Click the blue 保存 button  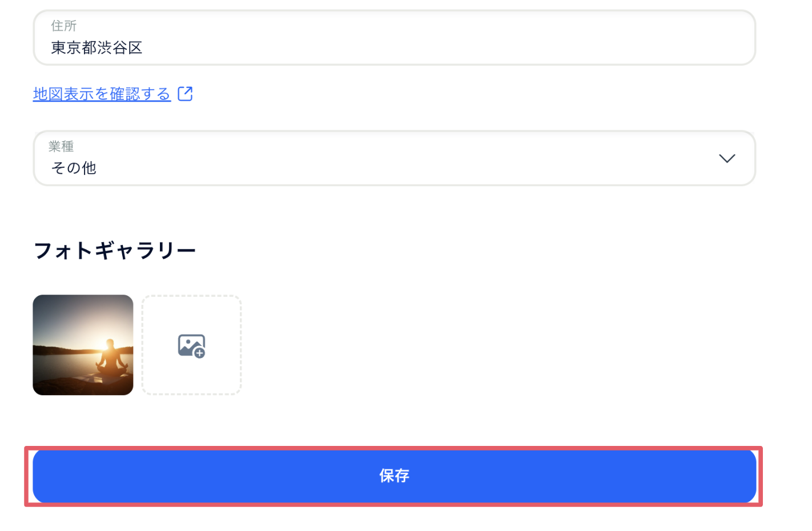pyautogui.click(x=395, y=476)
